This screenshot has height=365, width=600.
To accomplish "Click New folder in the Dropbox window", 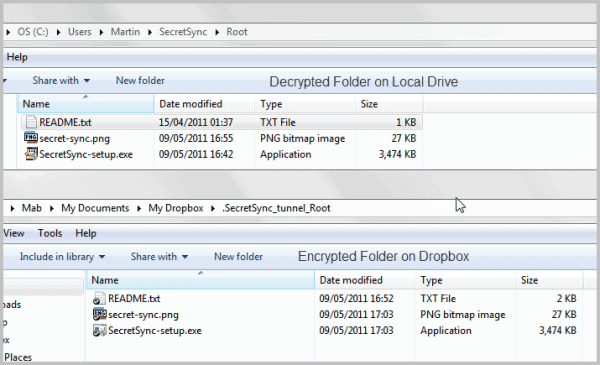I will pyautogui.click(x=238, y=257).
